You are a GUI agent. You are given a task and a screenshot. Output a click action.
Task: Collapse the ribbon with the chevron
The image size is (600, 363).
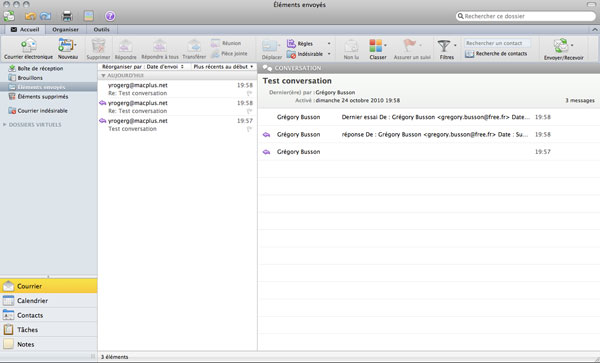(x=594, y=29)
